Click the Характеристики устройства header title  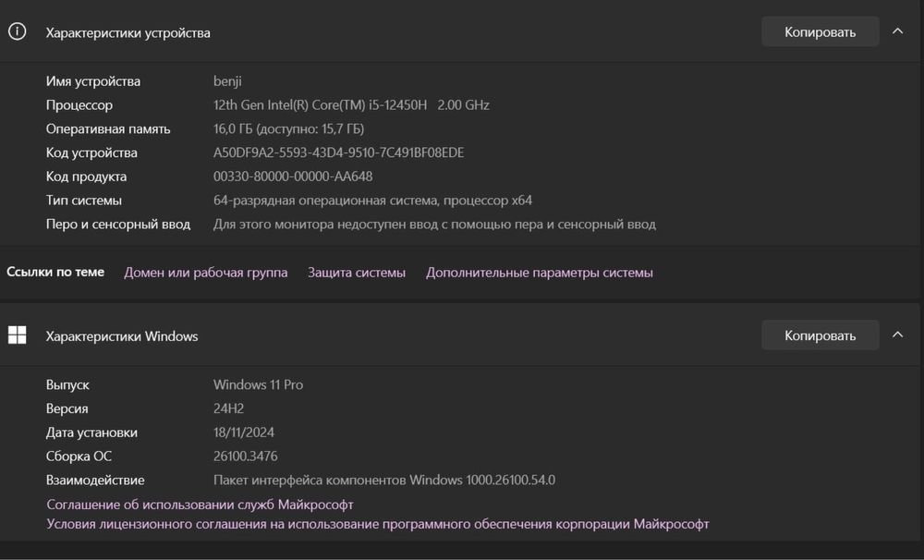click(x=128, y=33)
